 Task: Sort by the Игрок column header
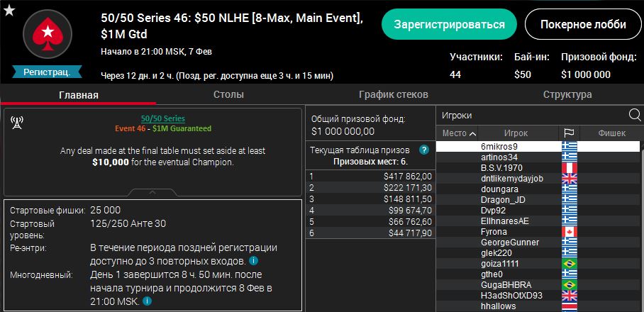coord(516,133)
